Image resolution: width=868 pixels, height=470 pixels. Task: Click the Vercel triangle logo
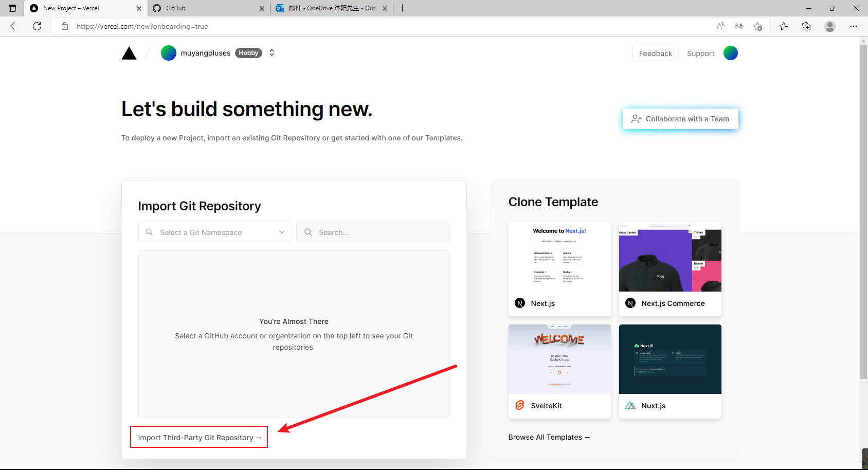129,53
